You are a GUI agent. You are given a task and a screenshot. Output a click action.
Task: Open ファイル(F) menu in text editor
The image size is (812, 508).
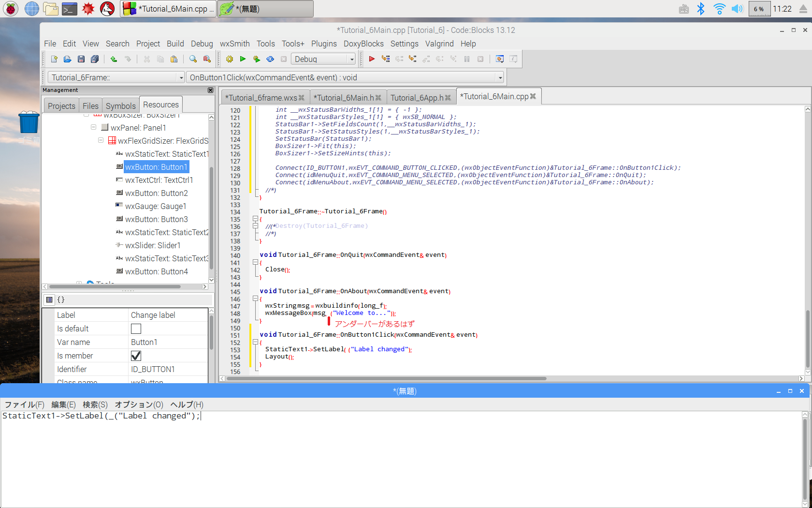coord(25,404)
